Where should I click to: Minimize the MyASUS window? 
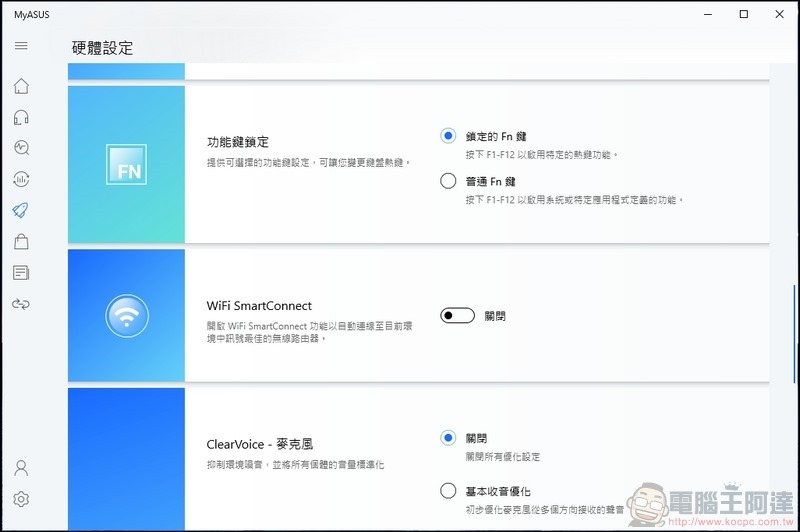pos(708,14)
